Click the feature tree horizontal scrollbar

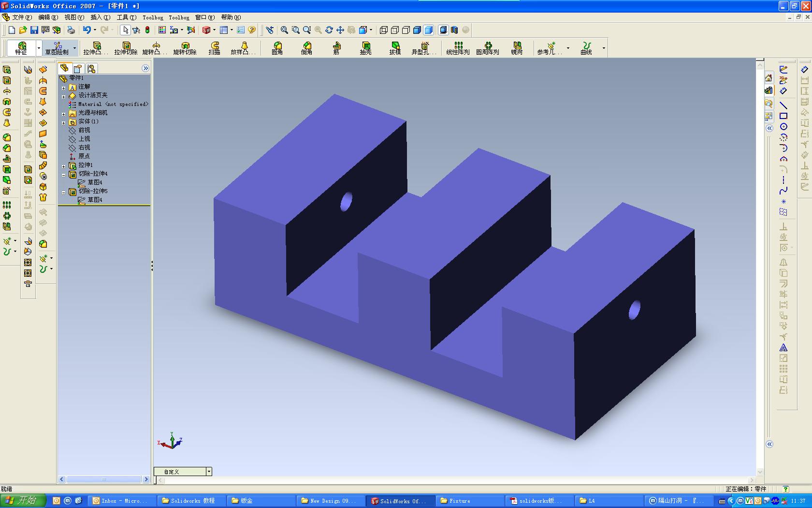(x=104, y=479)
